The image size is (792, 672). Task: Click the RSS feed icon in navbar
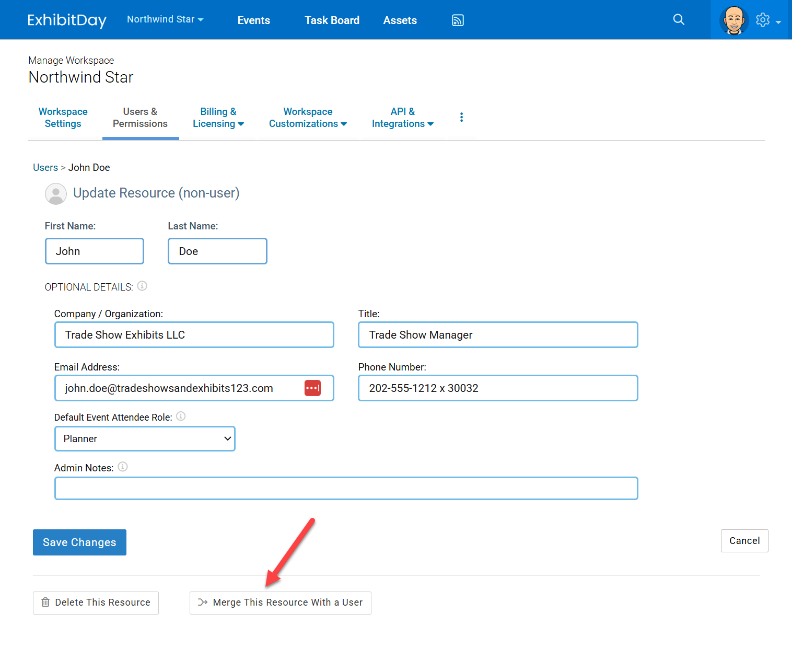[458, 20]
